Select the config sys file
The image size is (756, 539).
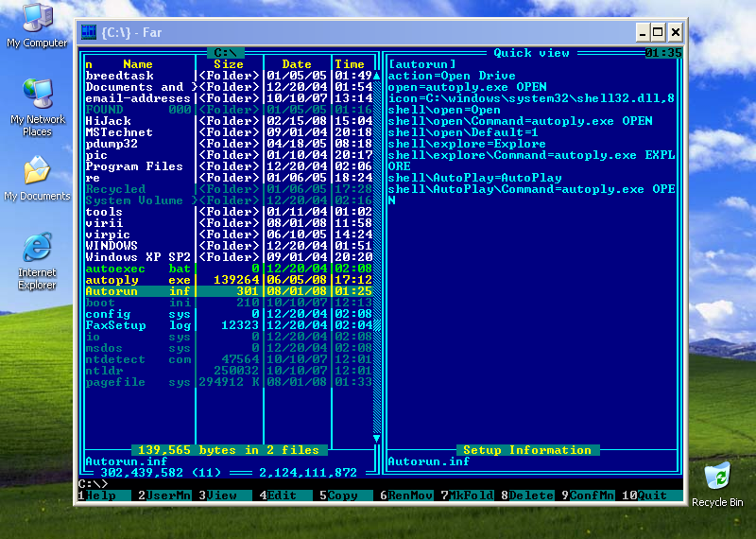pos(229,314)
